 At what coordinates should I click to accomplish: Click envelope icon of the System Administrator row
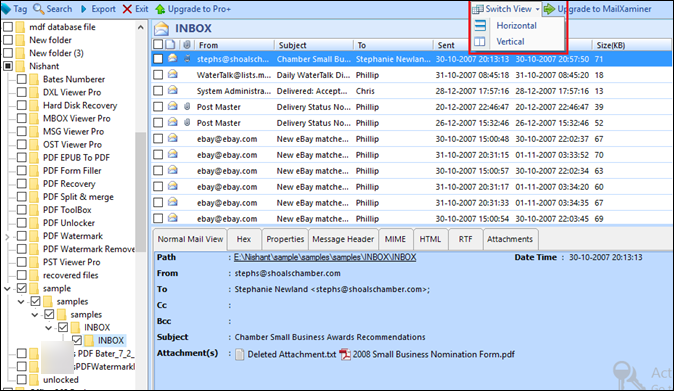(172, 90)
